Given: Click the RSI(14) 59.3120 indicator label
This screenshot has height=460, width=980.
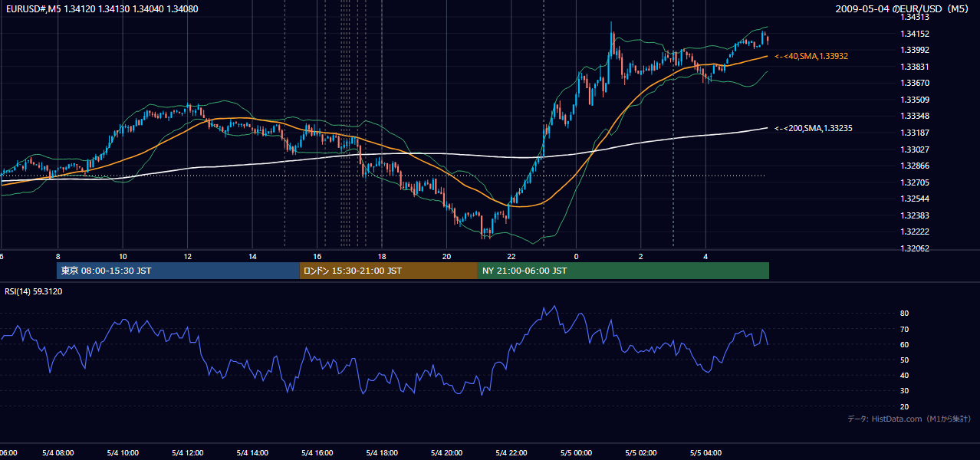Looking at the screenshot, I should coord(34,291).
